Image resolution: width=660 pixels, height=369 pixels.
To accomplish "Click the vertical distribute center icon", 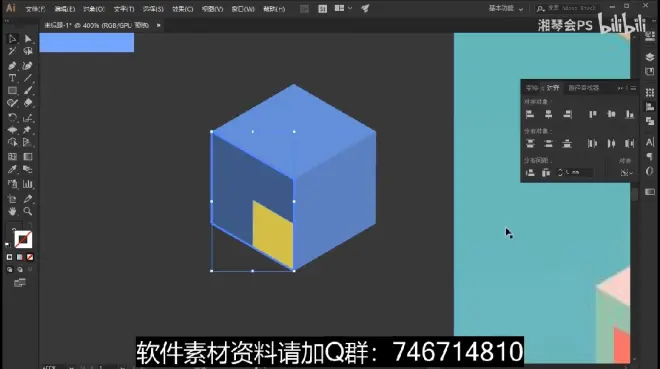I will click(x=548, y=143).
